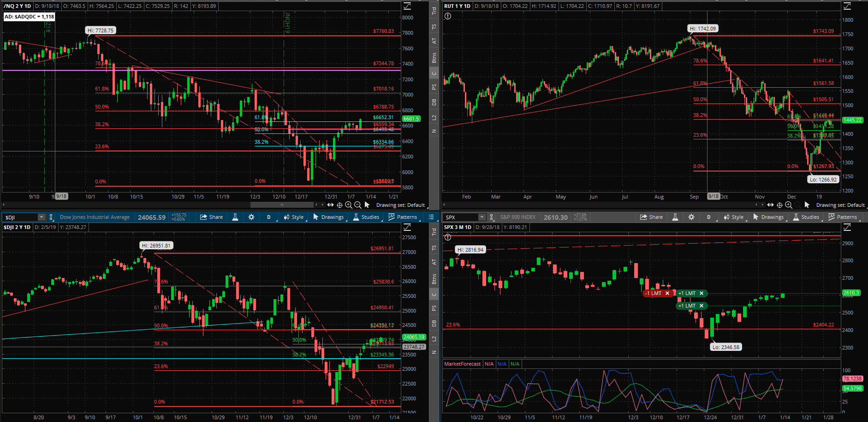
Task: Click the pan chart icon under RUT chart
Action: point(770,205)
